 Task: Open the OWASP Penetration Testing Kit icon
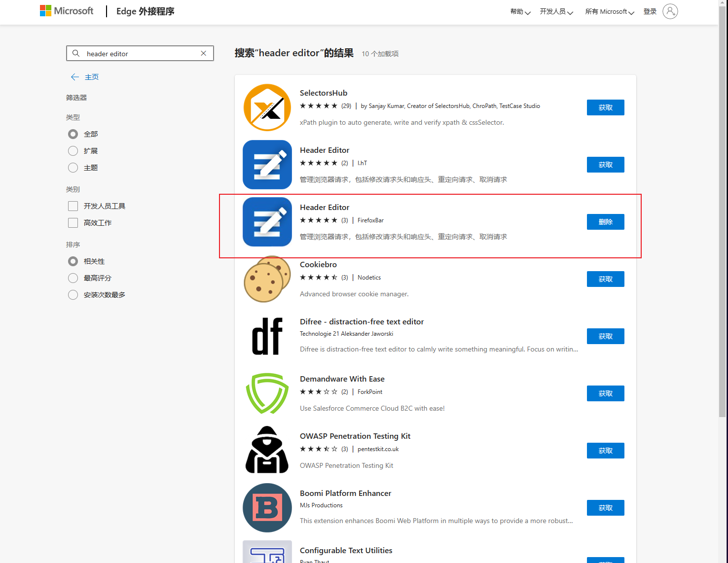(267, 450)
